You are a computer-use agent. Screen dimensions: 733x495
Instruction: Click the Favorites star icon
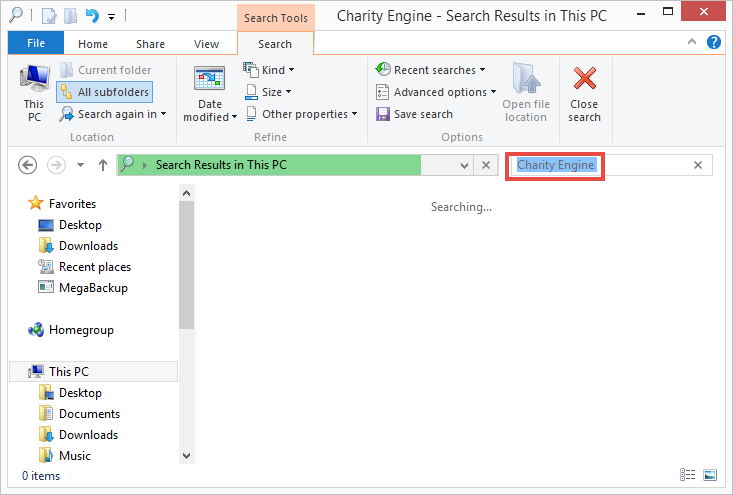pyautogui.click(x=36, y=203)
